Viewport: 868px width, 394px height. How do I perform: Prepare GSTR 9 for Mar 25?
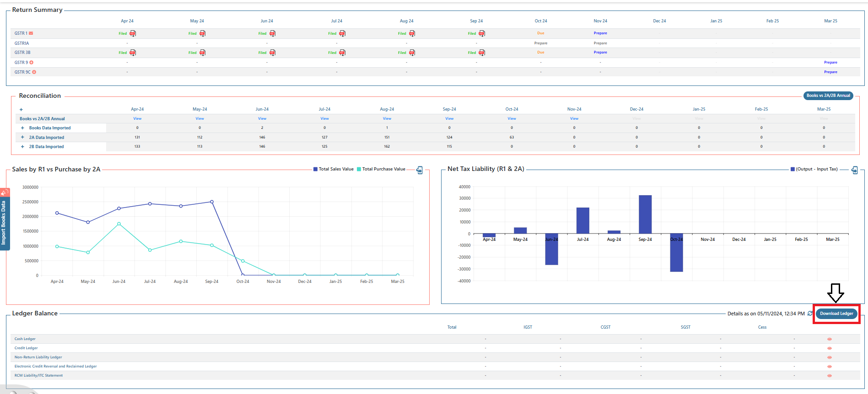[x=830, y=63]
